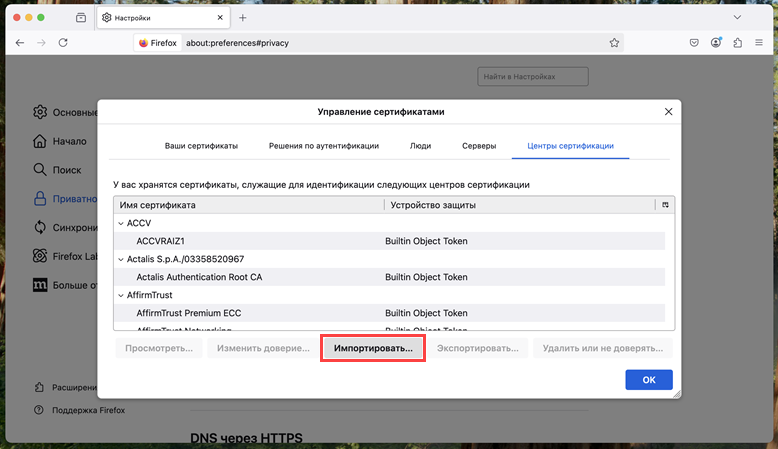
Task: Open the Pocket save icon
Action: 694,43
